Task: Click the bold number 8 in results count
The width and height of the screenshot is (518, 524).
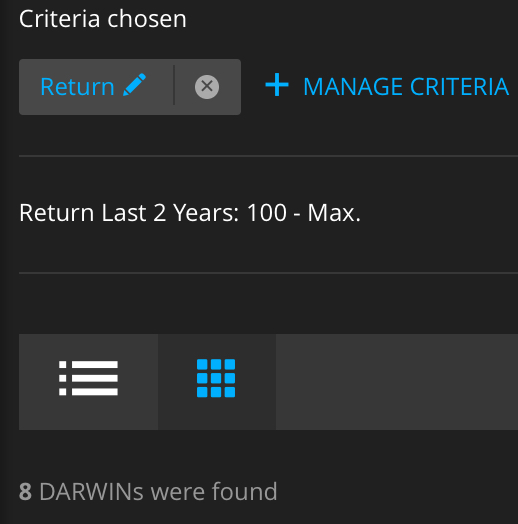Action: click(25, 492)
